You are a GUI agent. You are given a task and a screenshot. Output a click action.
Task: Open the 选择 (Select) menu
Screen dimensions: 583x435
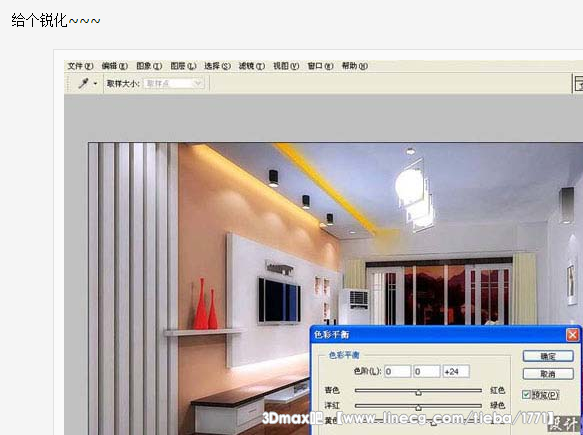click(x=217, y=66)
